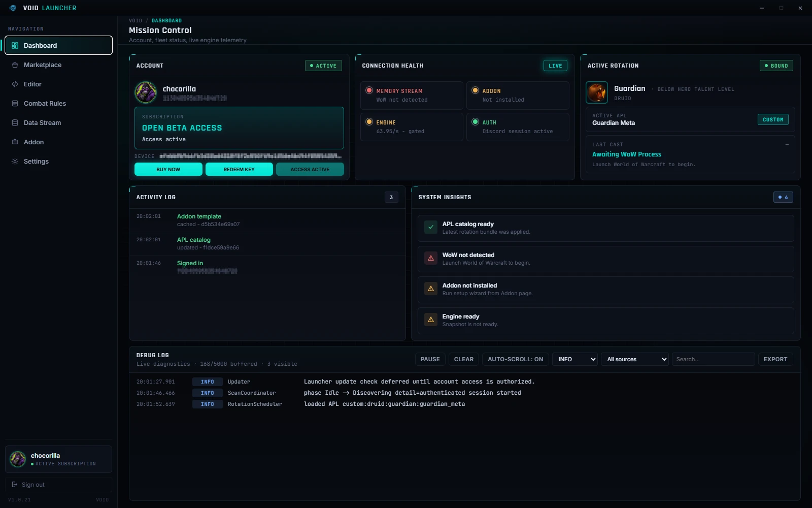Screen dimensions: 812x508
Task: Open the Dashboard navigation item
Action: [x=58, y=45]
